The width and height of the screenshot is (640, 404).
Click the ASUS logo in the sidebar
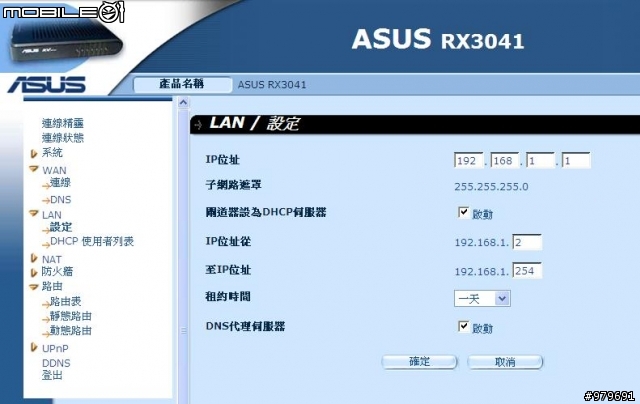click(47, 84)
